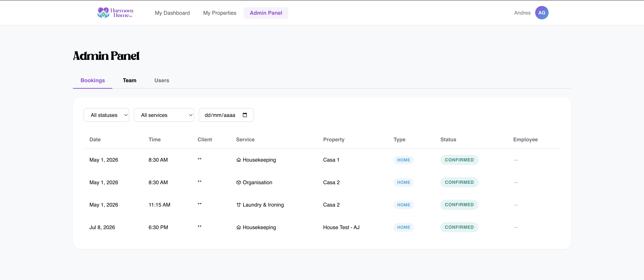Click HOME badge in Laundry & Ironing row
The image size is (644, 280).
click(403, 205)
